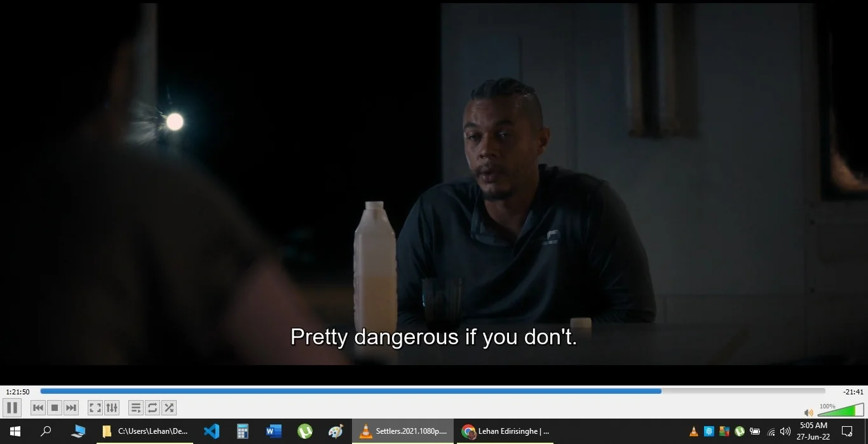Open Wi-Fi network tray icon
868x444 pixels.
(771, 432)
